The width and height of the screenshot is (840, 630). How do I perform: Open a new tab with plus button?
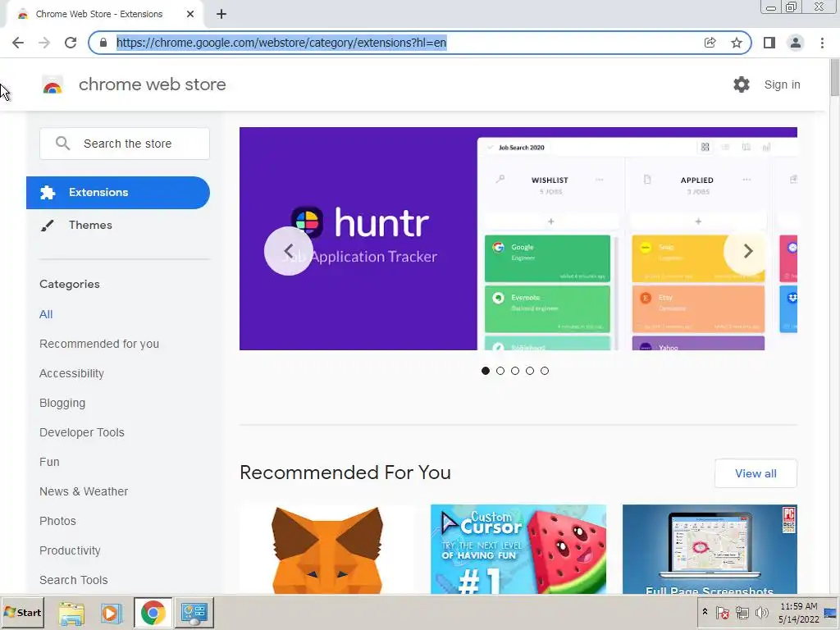(221, 15)
